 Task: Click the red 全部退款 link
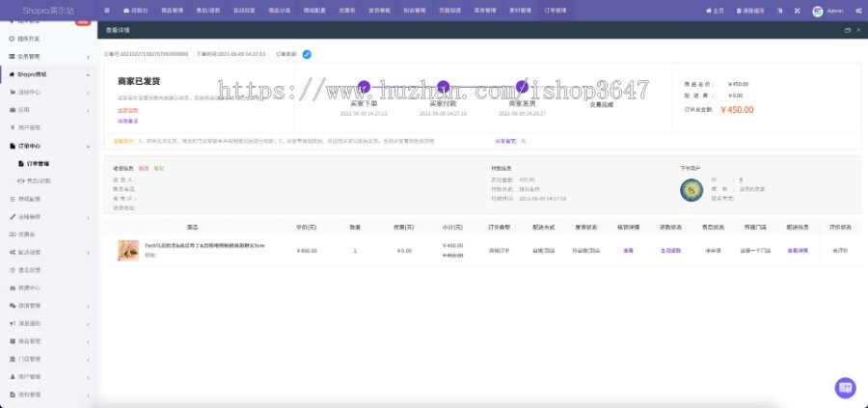tap(128, 111)
